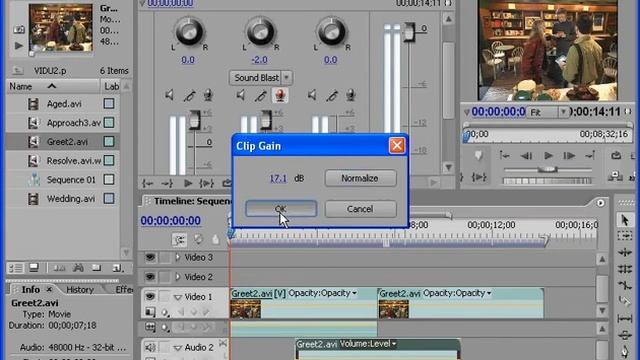Screen dimensions: 640x360
Task: Step forward one frame in monitor
Action: point(569,156)
